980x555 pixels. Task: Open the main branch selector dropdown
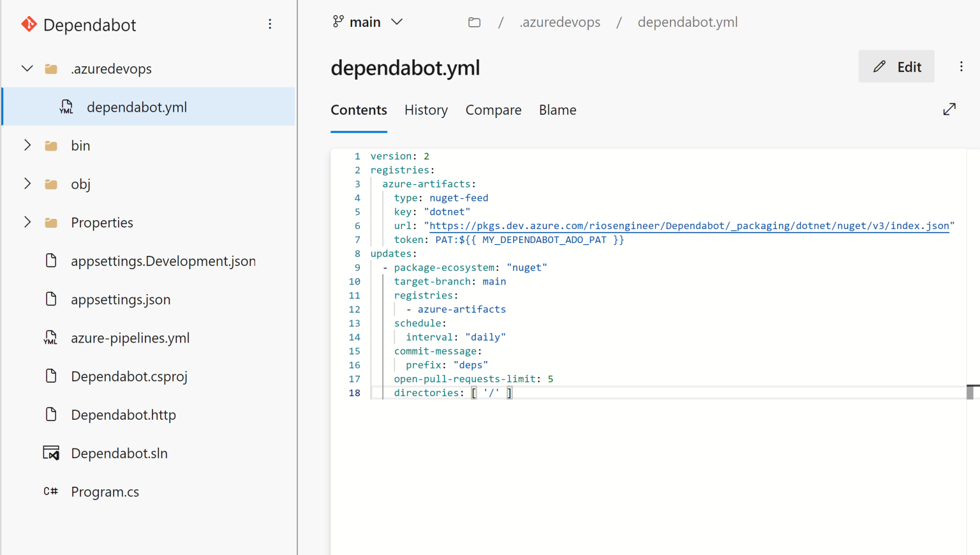click(x=367, y=21)
